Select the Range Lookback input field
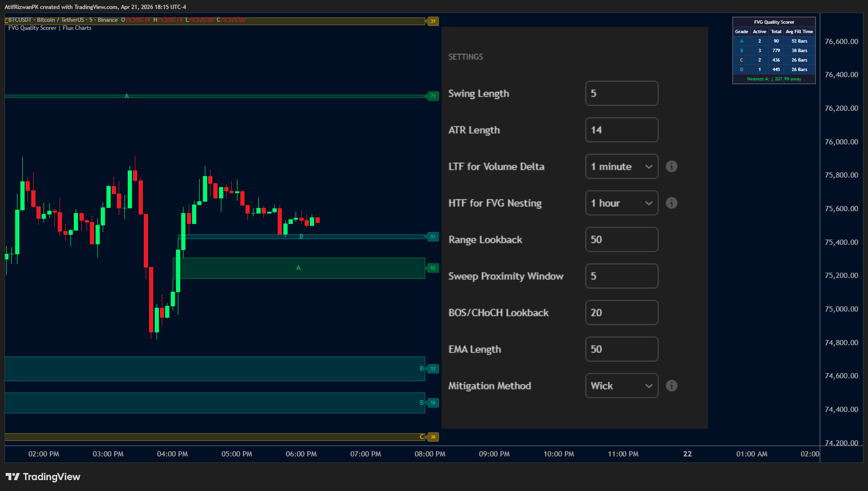 pos(622,239)
